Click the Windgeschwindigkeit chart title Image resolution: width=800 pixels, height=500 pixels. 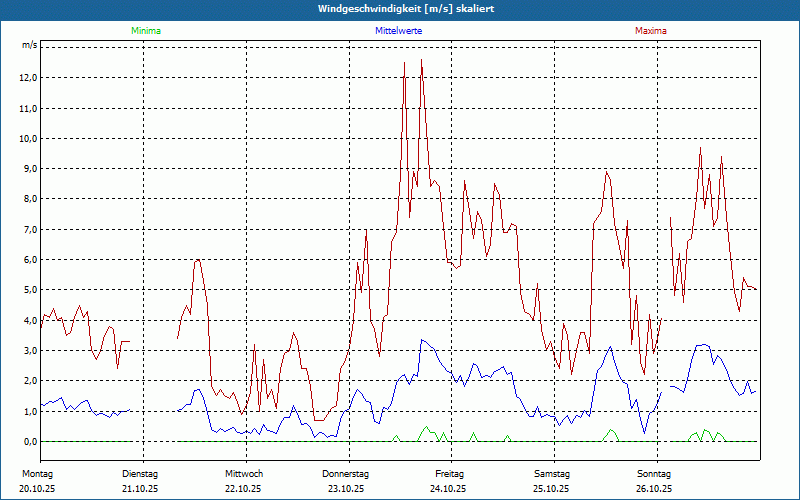coord(399,9)
